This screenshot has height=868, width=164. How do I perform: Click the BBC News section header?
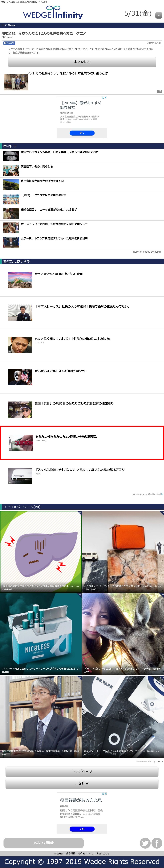click(82, 25)
